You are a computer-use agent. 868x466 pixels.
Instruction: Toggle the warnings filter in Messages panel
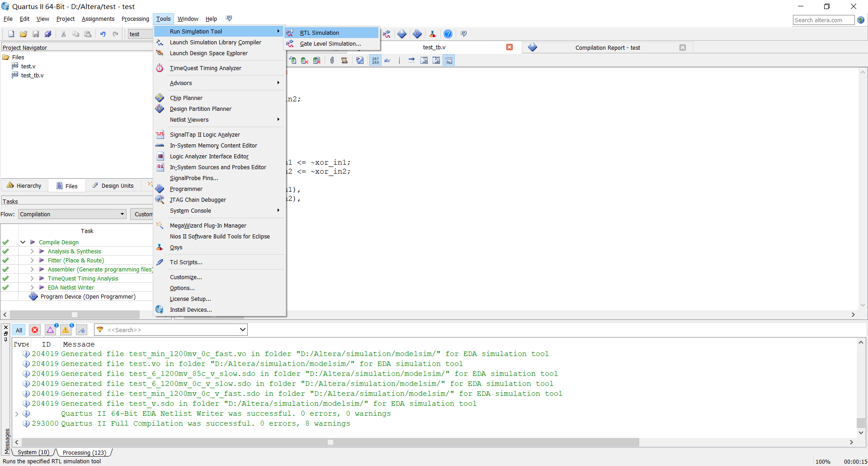tap(66, 330)
